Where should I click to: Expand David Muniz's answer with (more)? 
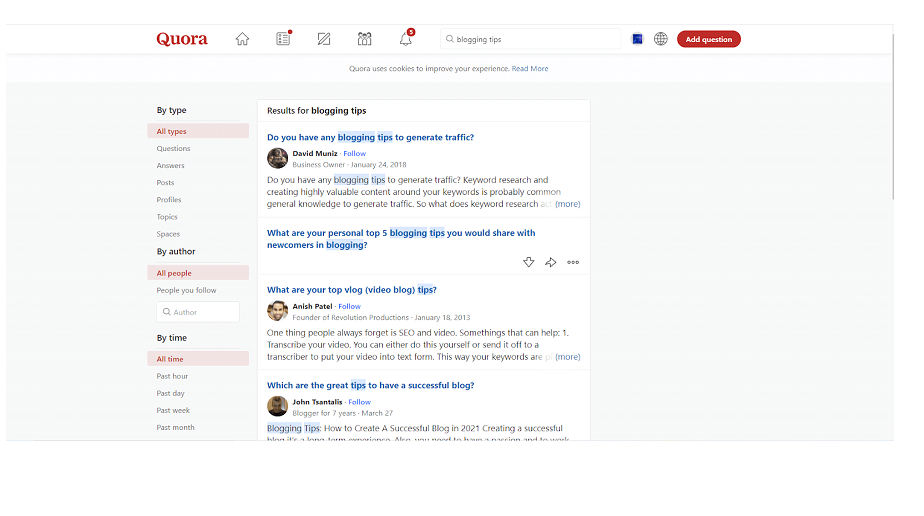click(x=567, y=204)
